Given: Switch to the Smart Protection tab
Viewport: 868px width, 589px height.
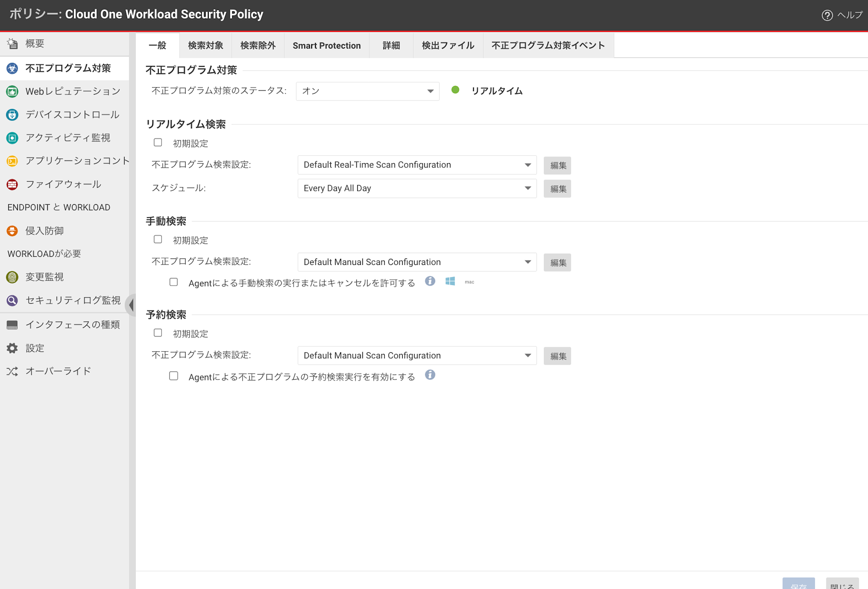Looking at the screenshot, I should point(327,46).
